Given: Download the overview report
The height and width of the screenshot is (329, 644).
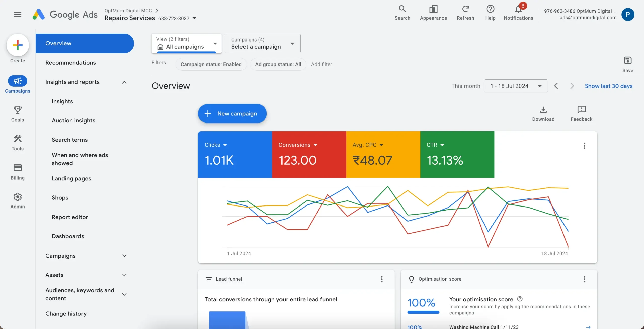Looking at the screenshot, I should click(543, 113).
